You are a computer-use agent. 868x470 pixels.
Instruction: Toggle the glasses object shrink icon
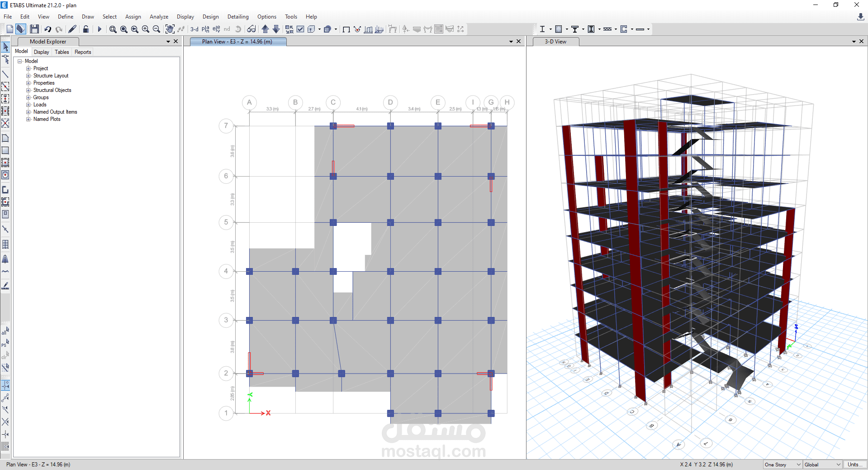click(251, 29)
